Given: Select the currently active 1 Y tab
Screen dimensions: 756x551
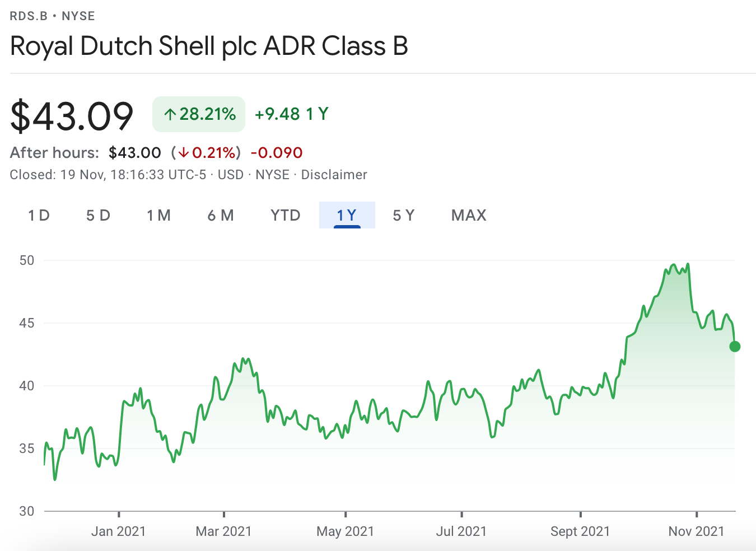Looking at the screenshot, I should point(347,215).
